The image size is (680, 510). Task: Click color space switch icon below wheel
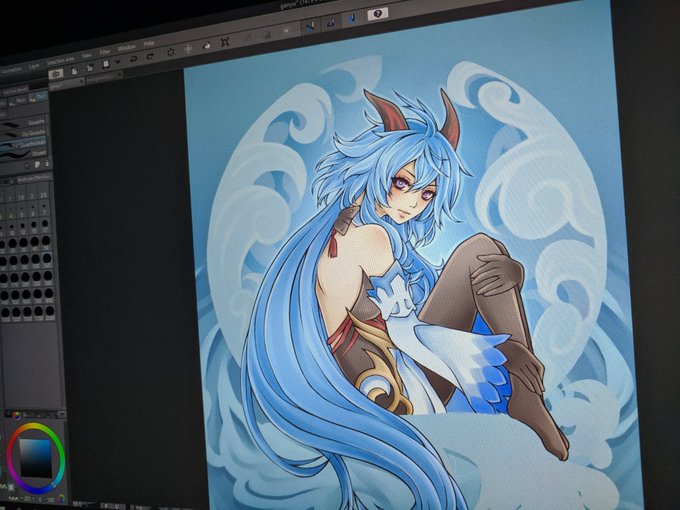point(61,497)
